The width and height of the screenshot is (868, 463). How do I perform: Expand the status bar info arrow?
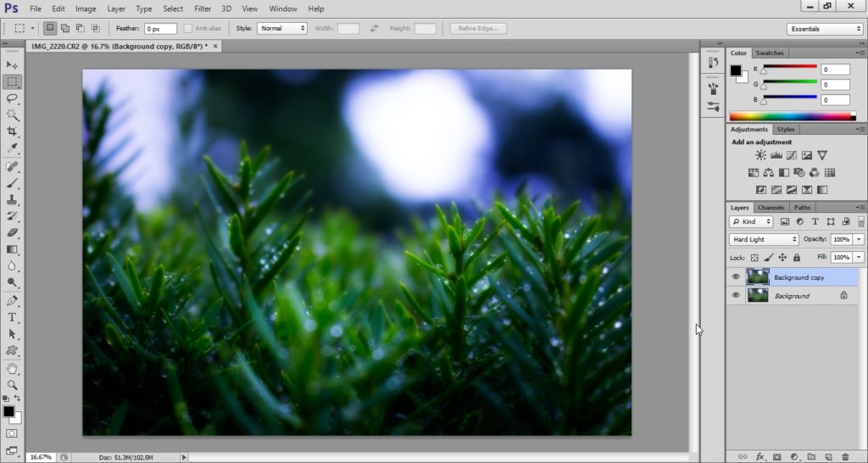[x=184, y=457]
